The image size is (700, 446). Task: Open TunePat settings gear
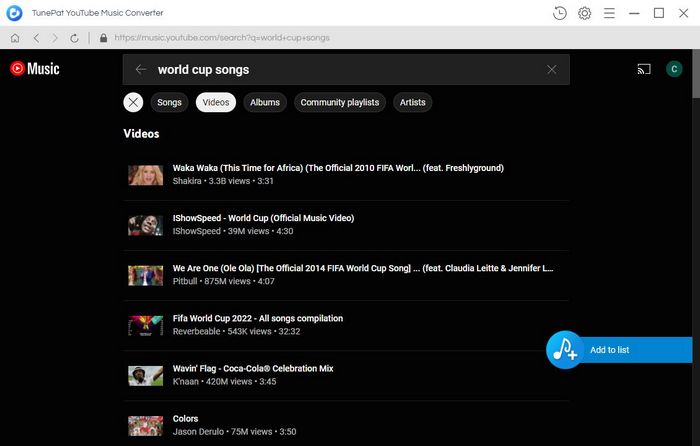(584, 13)
